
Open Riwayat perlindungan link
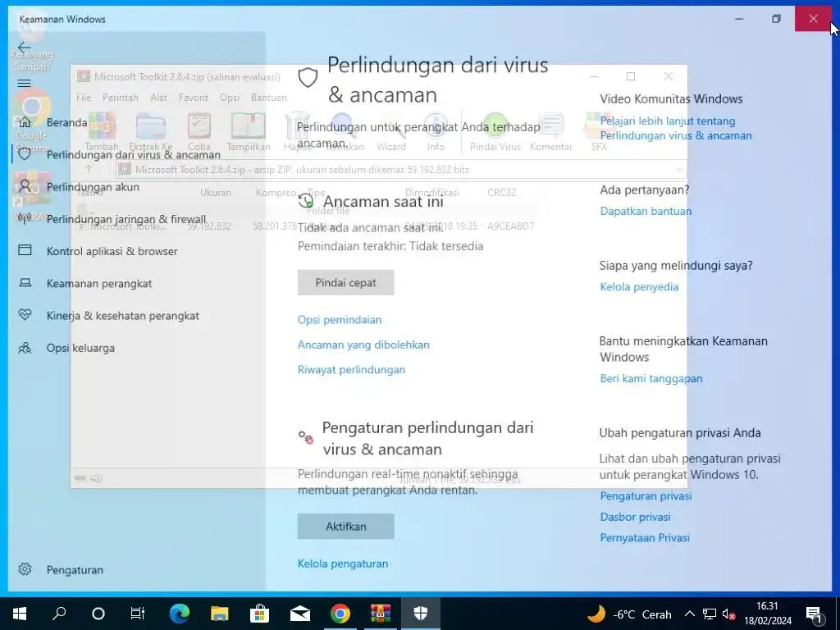coord(351,370)
